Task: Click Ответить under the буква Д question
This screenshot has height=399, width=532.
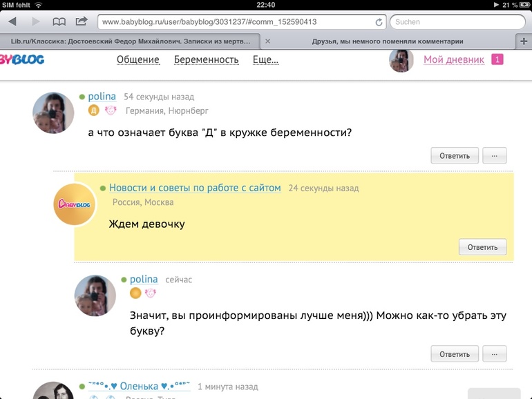Action: [x=455, y=155]
